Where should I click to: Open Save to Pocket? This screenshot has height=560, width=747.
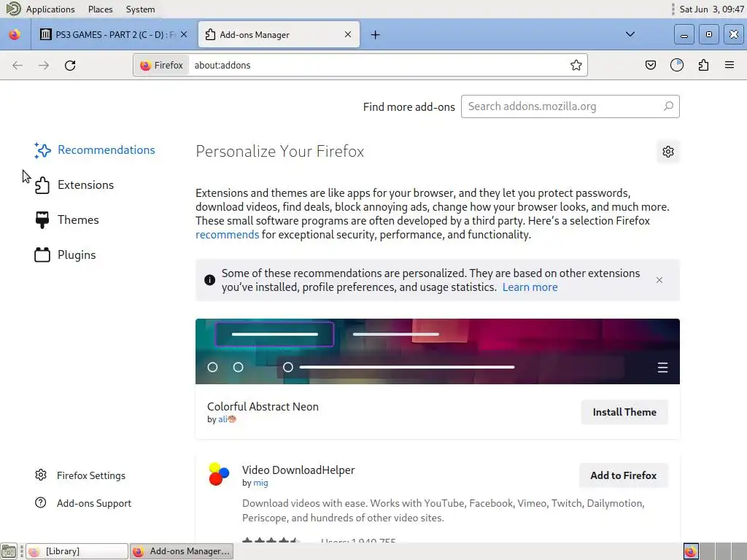coord(650,65)
